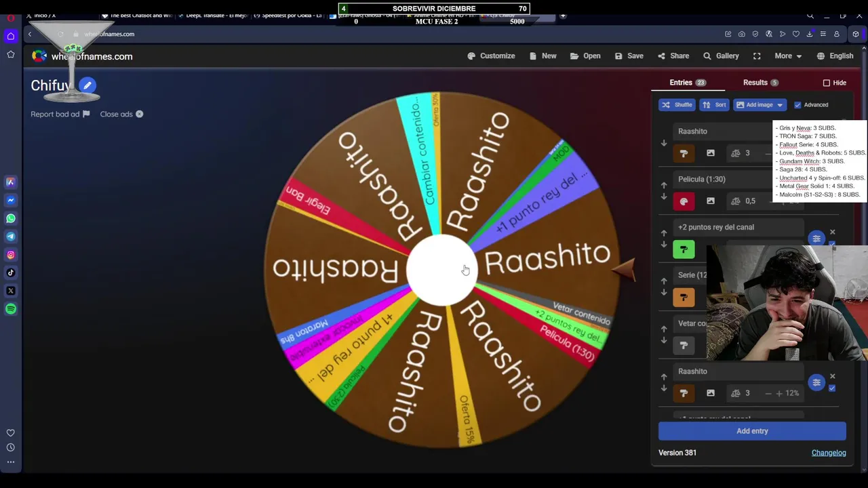Switch to the Results tab

(x=761, y=83)
